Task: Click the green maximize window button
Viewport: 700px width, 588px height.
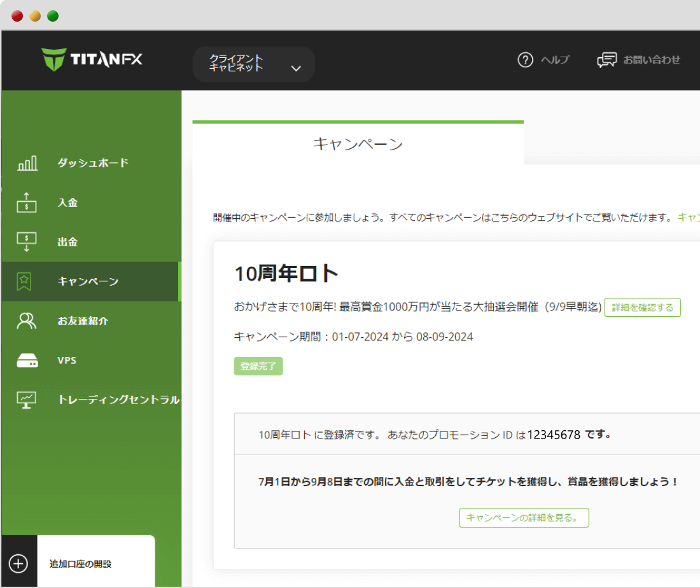Action: tap(53, 16)
